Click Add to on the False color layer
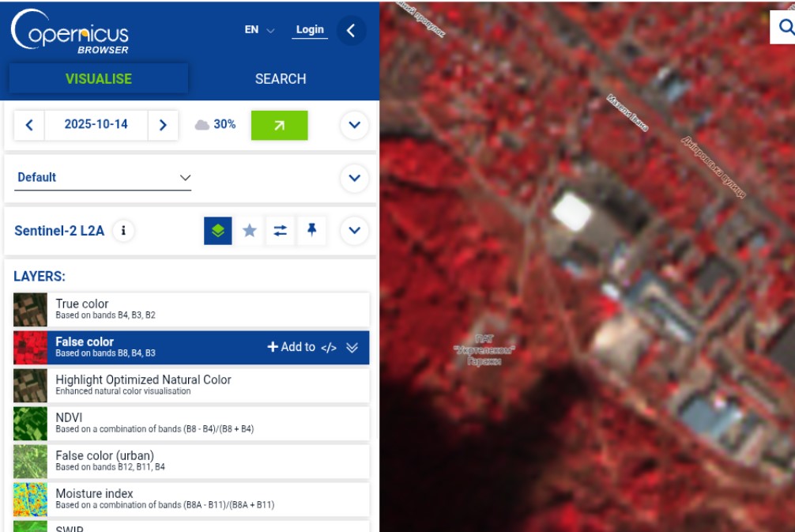Screen dimensions: 795x532 (292, 347)
